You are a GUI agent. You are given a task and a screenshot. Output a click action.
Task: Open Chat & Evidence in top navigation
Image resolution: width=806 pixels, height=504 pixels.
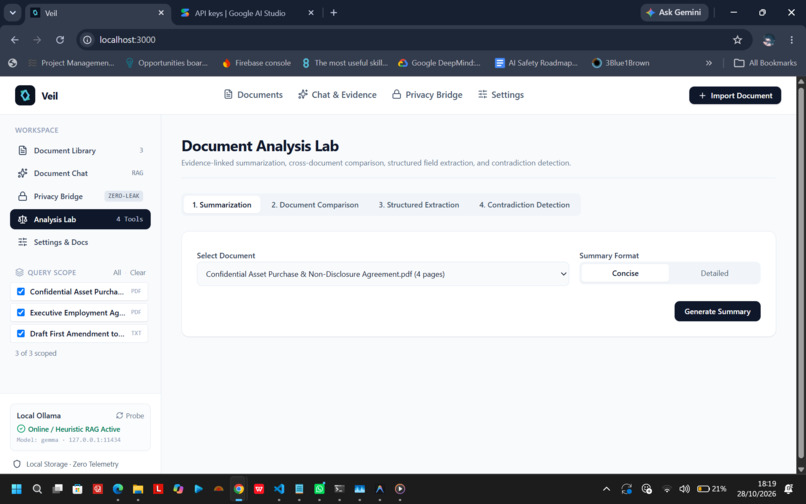[337, 95]
